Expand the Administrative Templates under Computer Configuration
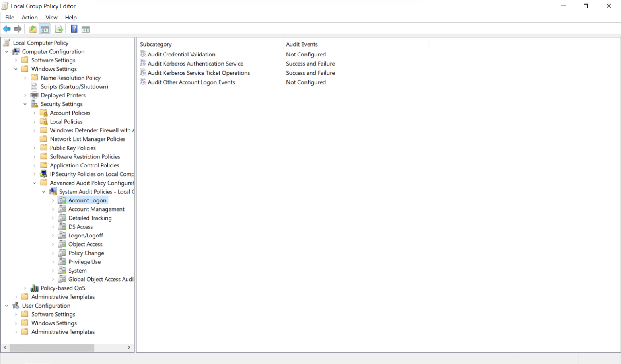 (x=16, y=297)
